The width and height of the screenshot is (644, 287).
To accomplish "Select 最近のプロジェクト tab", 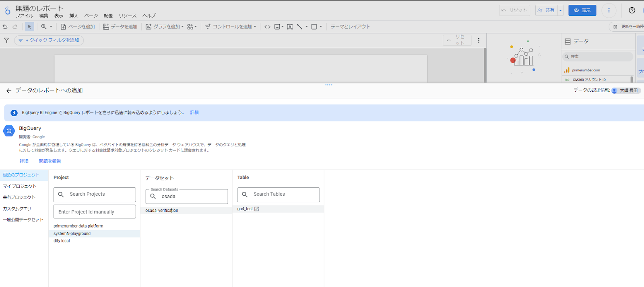I will coord(24,175).
